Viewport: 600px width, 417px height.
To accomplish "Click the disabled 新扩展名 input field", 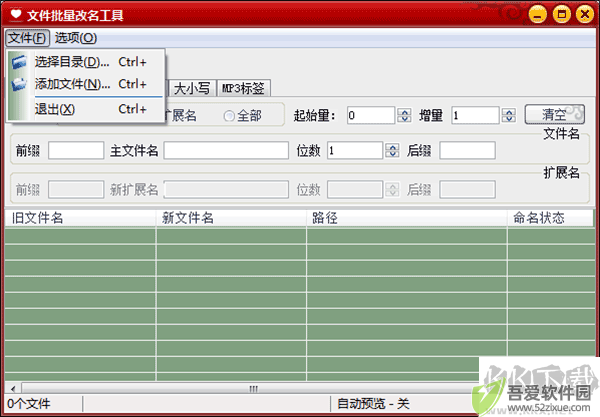I will click(226, 189).
